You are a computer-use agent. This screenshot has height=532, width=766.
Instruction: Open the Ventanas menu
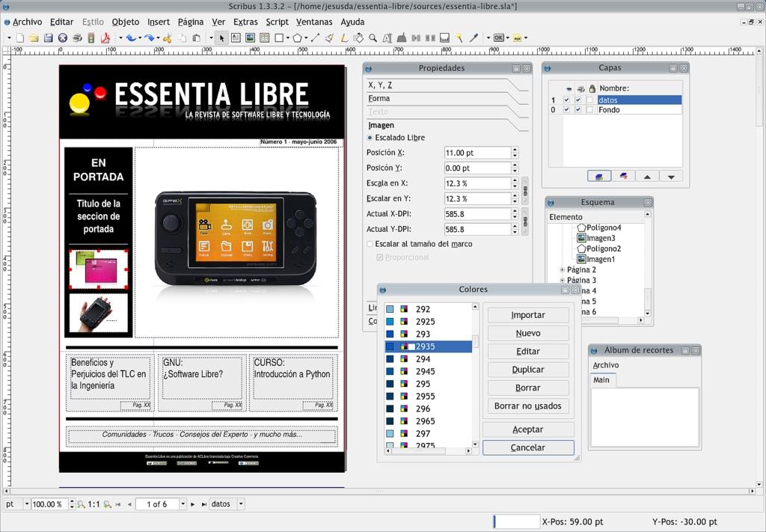[x=314, y=22]
